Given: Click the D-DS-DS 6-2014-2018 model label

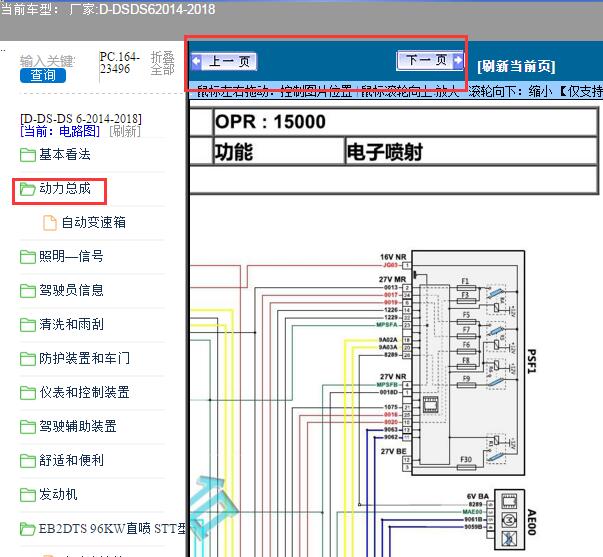Looking at the screenshot, I should pyautogui.click(x=81, y=118).
